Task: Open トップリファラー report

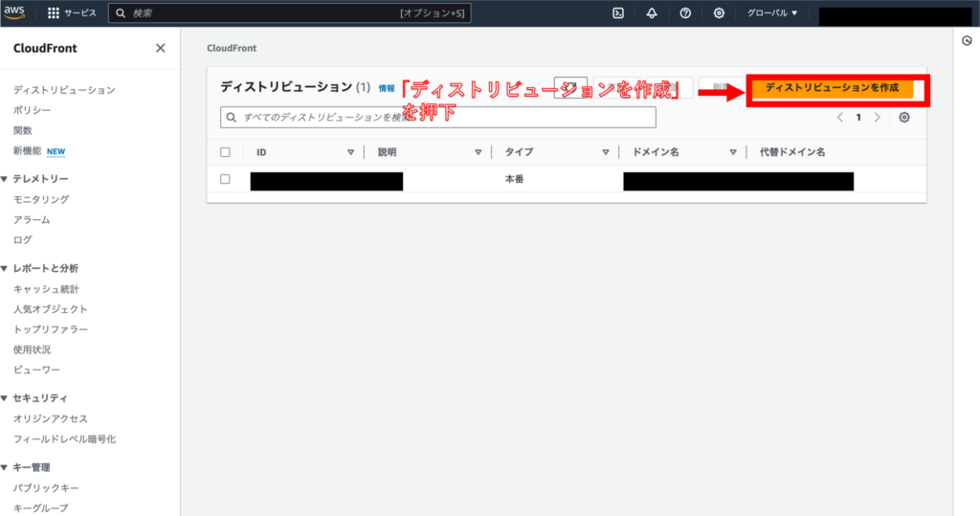Action: pos(51,329)
